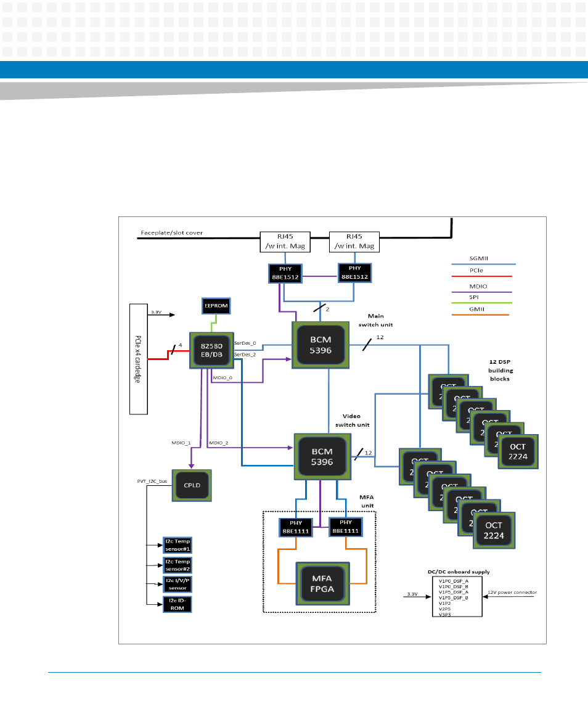
Task: Click the I2c I/V/P sensor block
Action: coord(178,585)
